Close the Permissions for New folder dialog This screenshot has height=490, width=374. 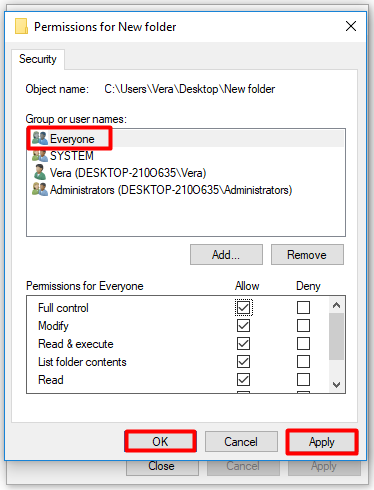tap(351, 26)
